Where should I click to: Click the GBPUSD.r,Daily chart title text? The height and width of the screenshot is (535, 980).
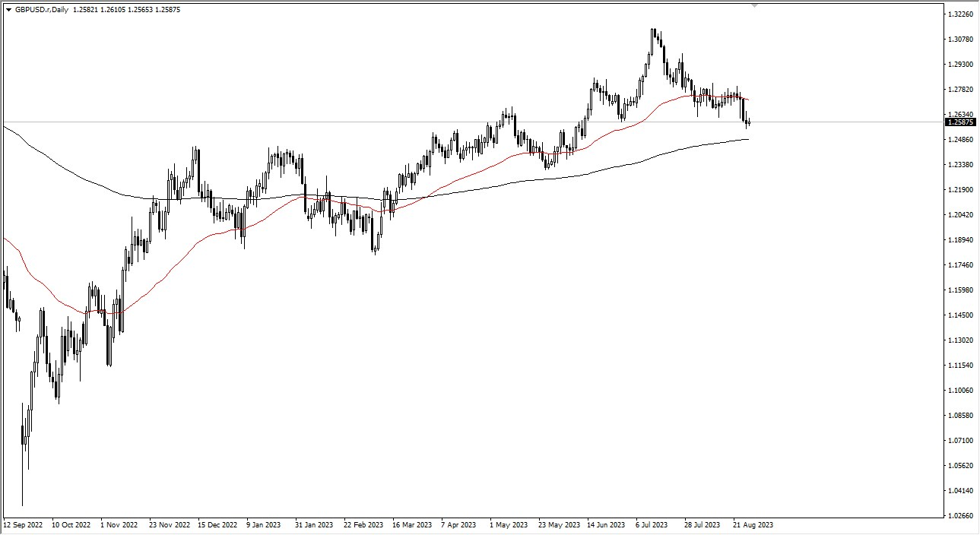coord(41,9)
